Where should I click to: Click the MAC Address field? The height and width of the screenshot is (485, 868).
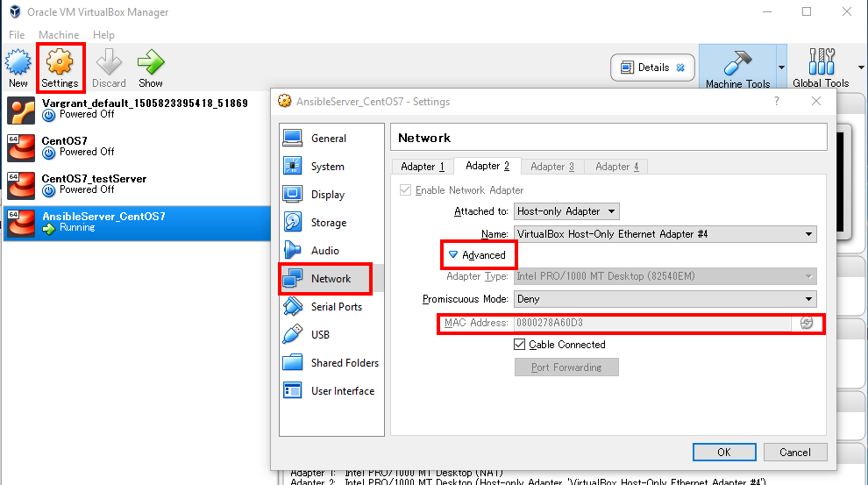(x=652, y=323)
